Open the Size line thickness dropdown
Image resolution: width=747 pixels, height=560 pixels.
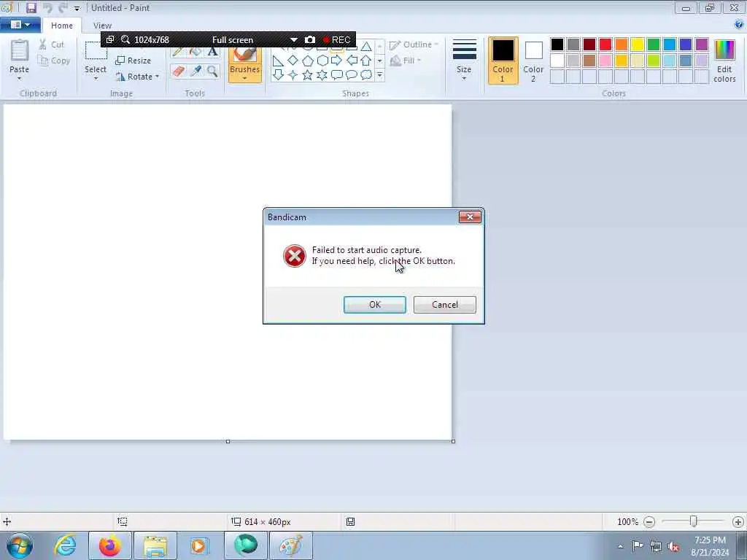[x=464, y=60]
